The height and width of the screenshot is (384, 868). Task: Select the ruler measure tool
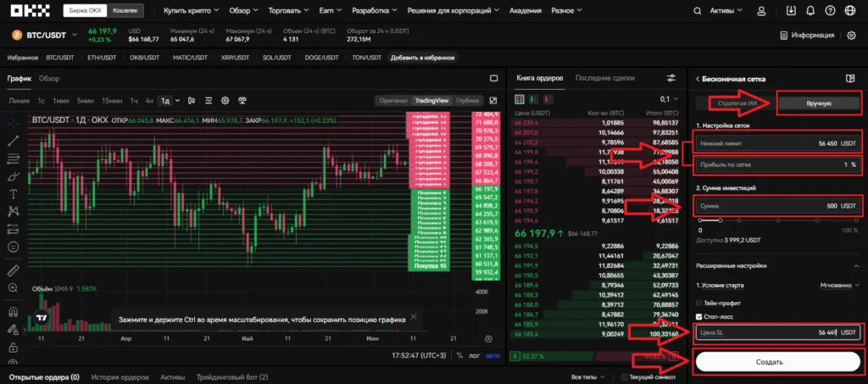tap(14, 270)
